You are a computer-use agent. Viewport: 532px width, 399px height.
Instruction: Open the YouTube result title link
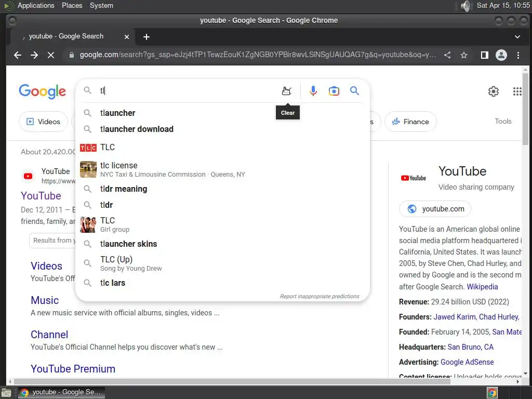pos(41,196)
